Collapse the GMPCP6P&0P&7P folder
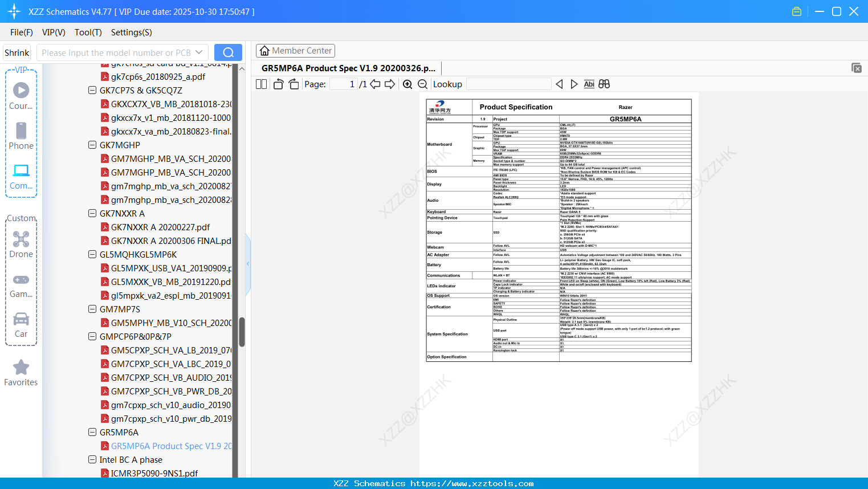This screenshot has height=489, width=868. [92, 336]
